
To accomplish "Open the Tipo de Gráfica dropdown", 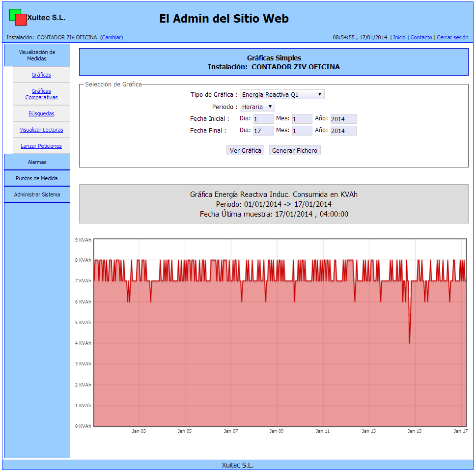I will (282, 95).
